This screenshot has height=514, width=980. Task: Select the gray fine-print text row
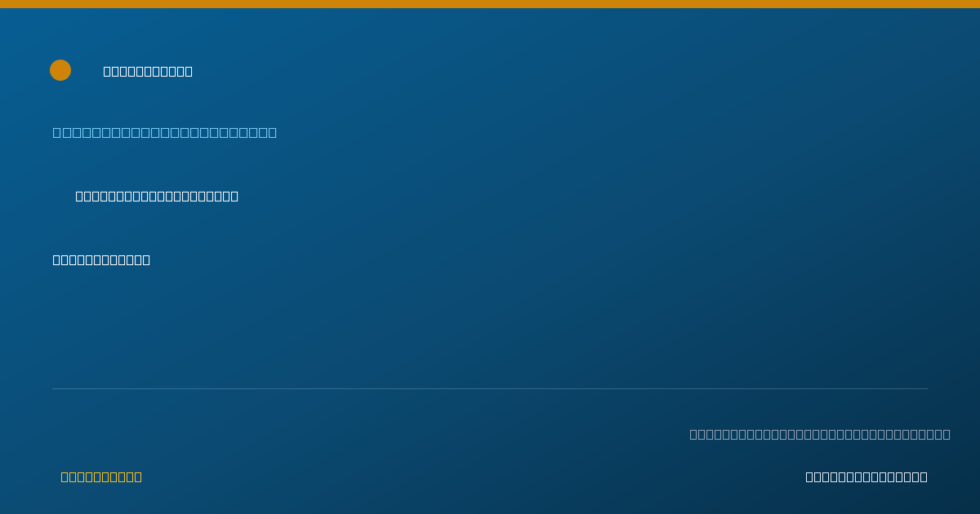point(820,434)
